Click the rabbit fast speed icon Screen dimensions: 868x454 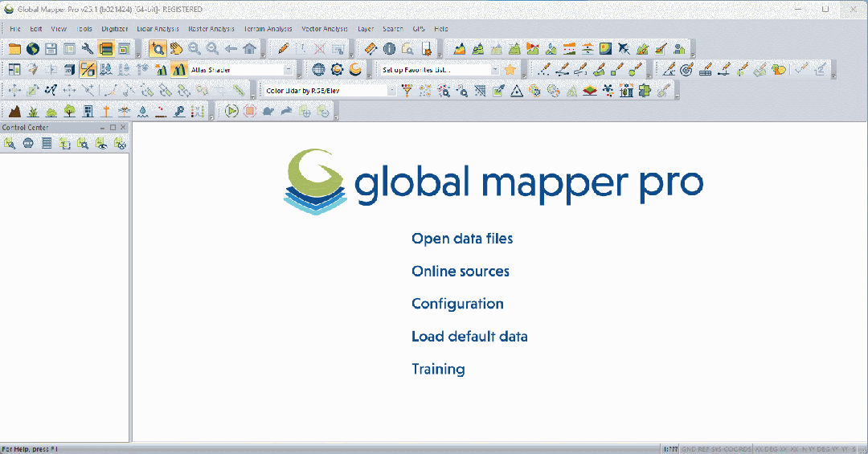click(286, 111)
